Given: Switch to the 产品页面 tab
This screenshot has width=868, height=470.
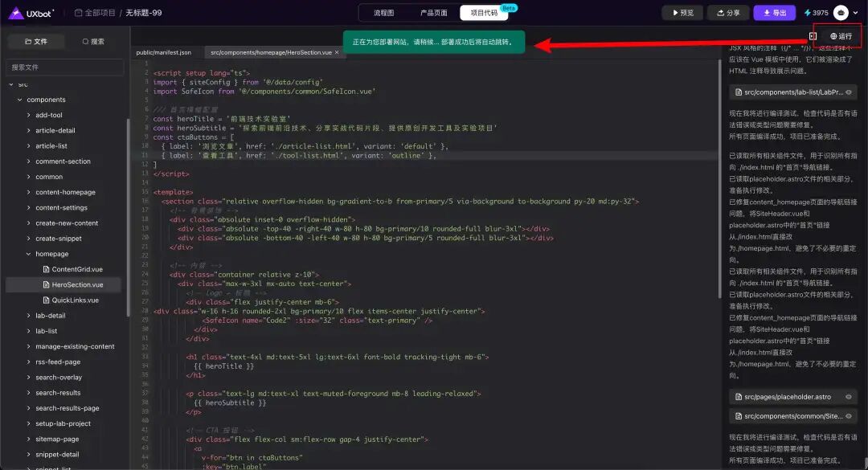Looking at the screenshot, I should (433, 13).
